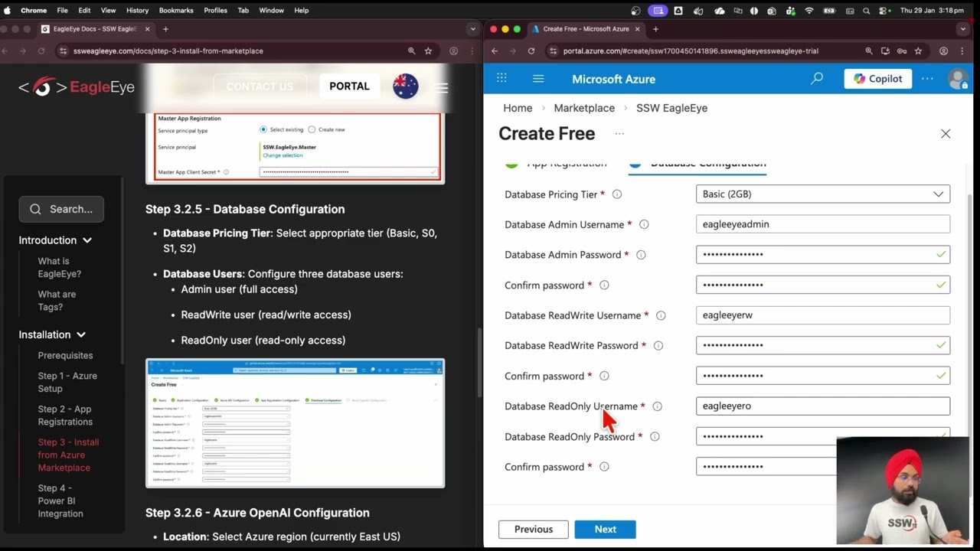Select EagleEye Docs browser tab
Viewport: 980px width, 551px height.
[x=94, y=29]
